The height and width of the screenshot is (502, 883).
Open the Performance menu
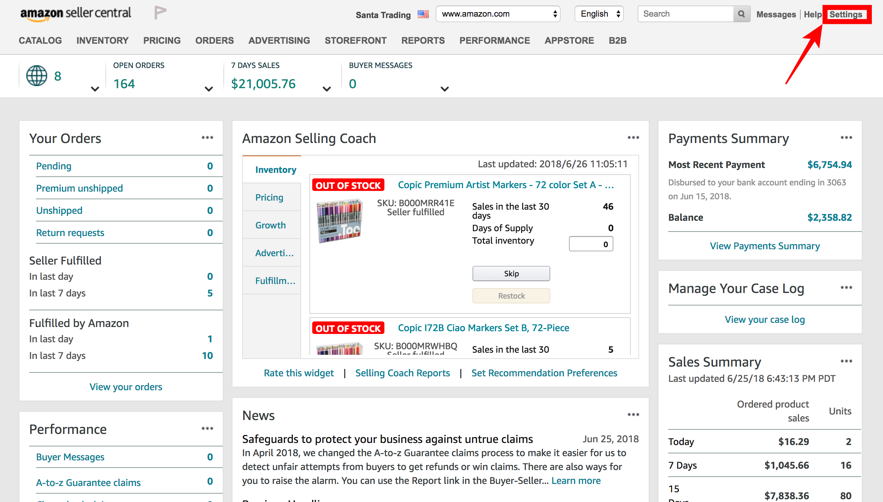[x=494, y=41]
